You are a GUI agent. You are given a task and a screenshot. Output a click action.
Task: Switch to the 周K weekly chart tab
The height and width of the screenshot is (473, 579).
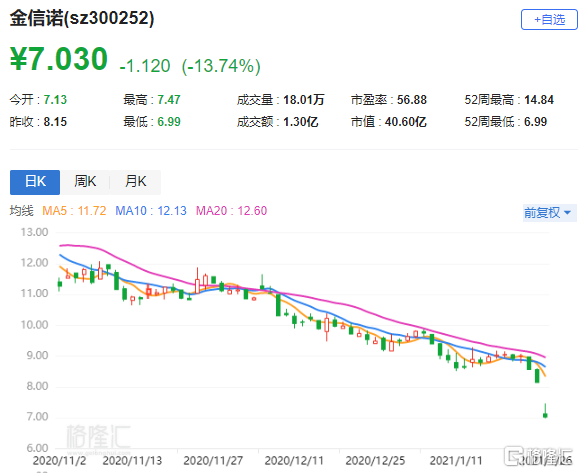(x=85, y=182)
